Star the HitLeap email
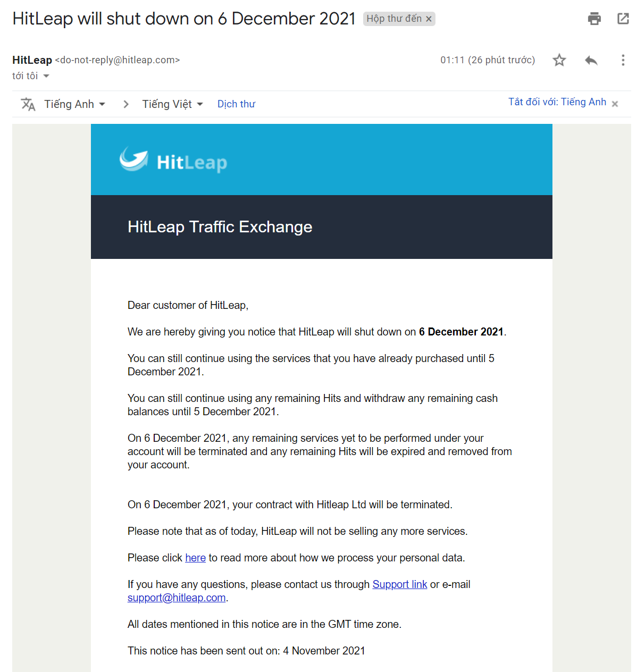Viewport: 637px width, 672px height. click(x=559, y=60)
